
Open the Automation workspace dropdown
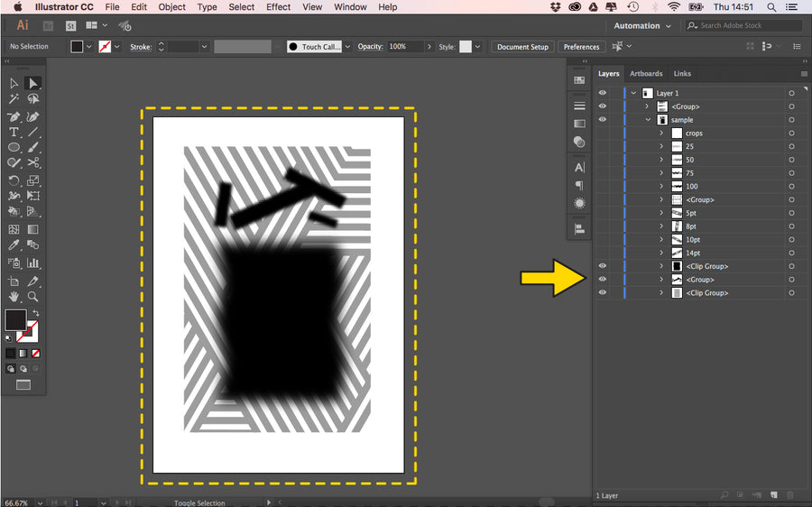(x=642, y=25)
